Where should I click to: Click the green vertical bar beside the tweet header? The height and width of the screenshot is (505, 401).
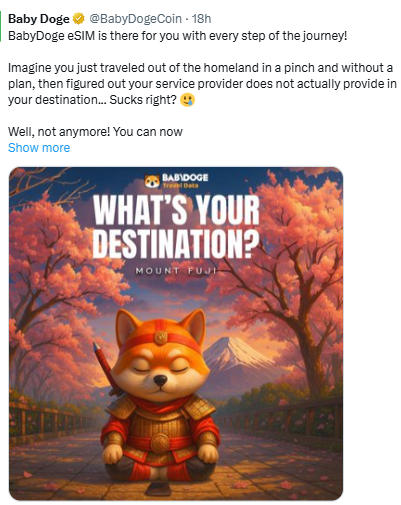point(1,26)
